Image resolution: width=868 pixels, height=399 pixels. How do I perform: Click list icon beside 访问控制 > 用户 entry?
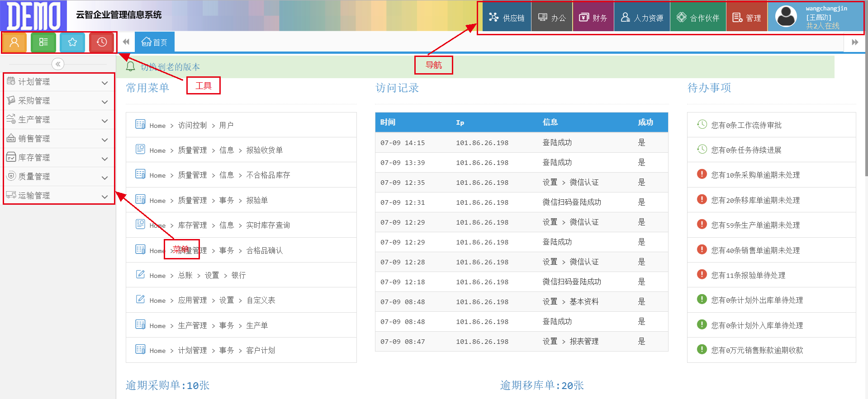click(x=140, y=124)
